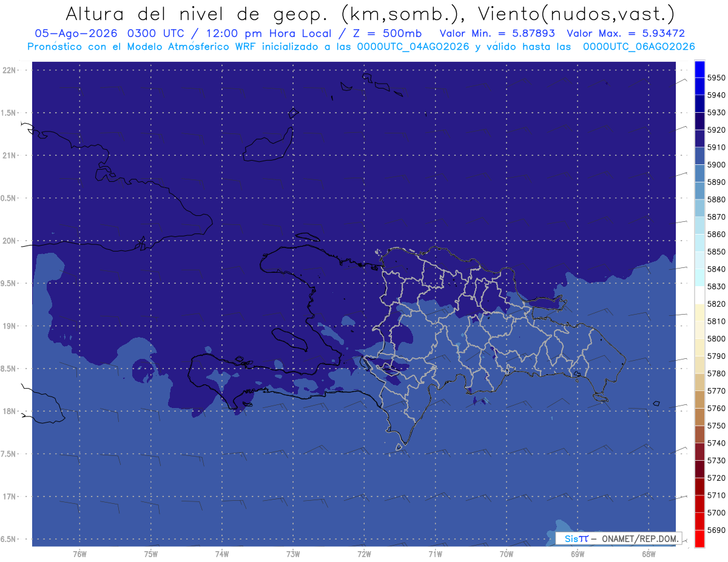Viewport: 728px width, 562px height.
Task: Click the '5820' colorbar label
Action: point(716,304)
